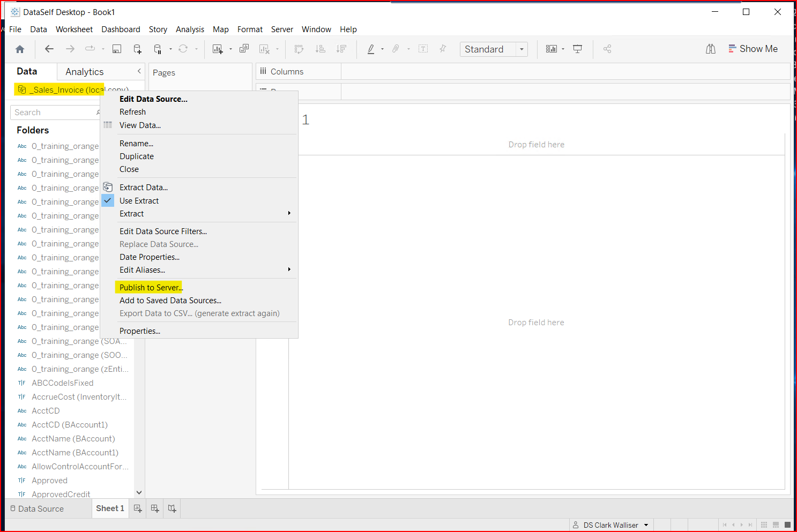Toggle Use Extract in the context menu

[x=139, y=200]
